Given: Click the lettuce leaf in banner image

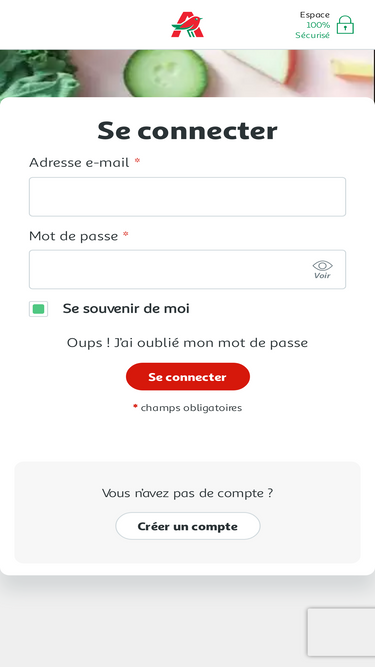Looking at the screenshot, I should click(38, 74).
